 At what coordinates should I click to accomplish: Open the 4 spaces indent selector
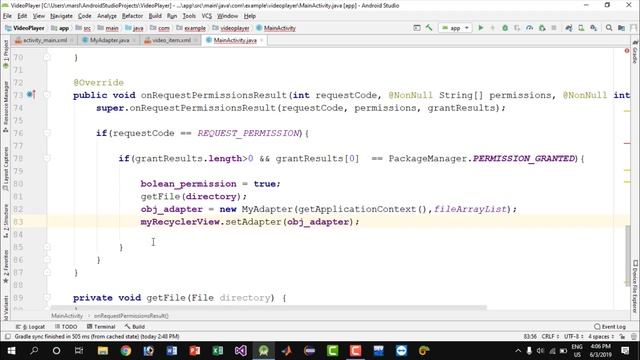pos(601,337)
